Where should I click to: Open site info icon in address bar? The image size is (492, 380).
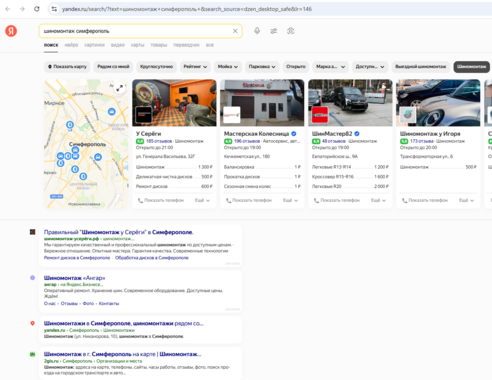click(54, 9)
